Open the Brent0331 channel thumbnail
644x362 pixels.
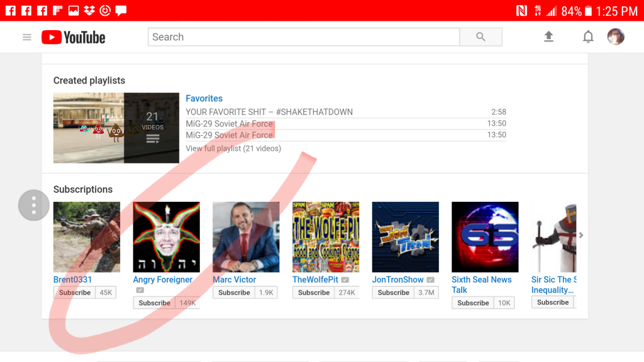87,237
